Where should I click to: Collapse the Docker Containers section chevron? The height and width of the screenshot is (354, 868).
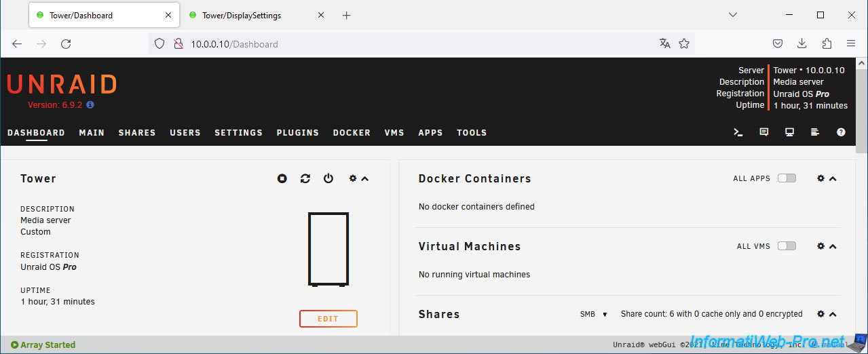click(x=833, y=178)
